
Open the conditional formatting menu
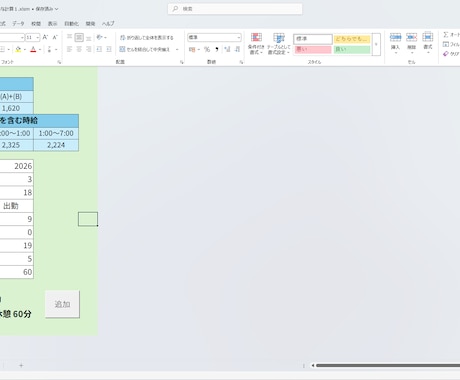(256, 44)
